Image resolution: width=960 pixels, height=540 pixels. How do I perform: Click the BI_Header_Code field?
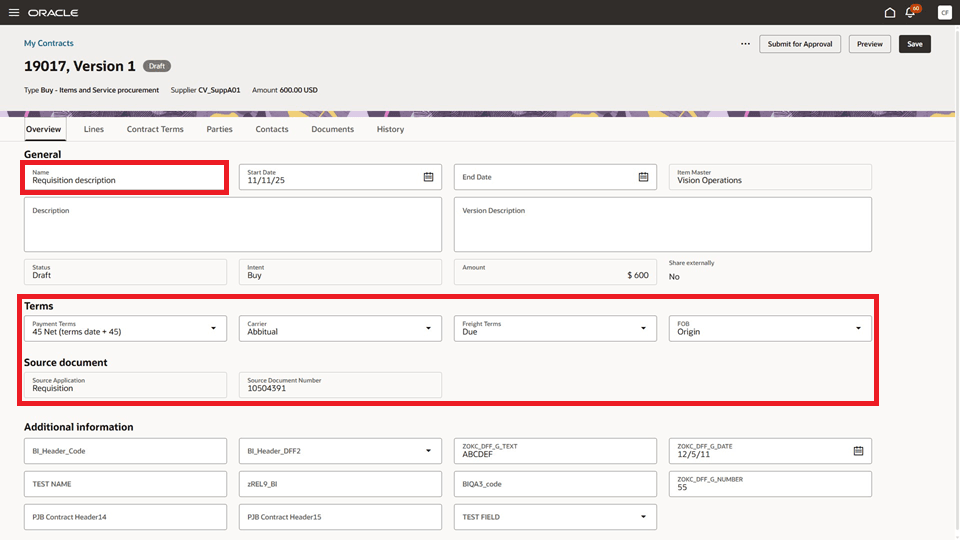click(x=125, y=451)
